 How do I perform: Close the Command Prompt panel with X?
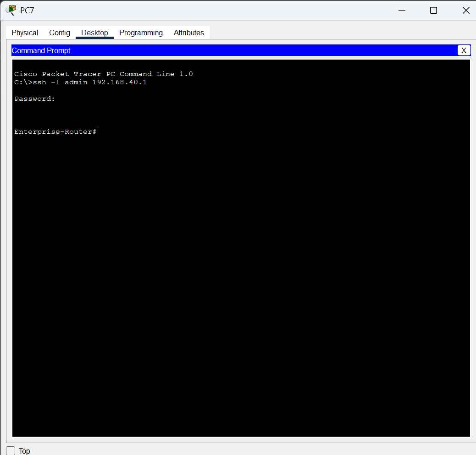[x=464, y=50]
